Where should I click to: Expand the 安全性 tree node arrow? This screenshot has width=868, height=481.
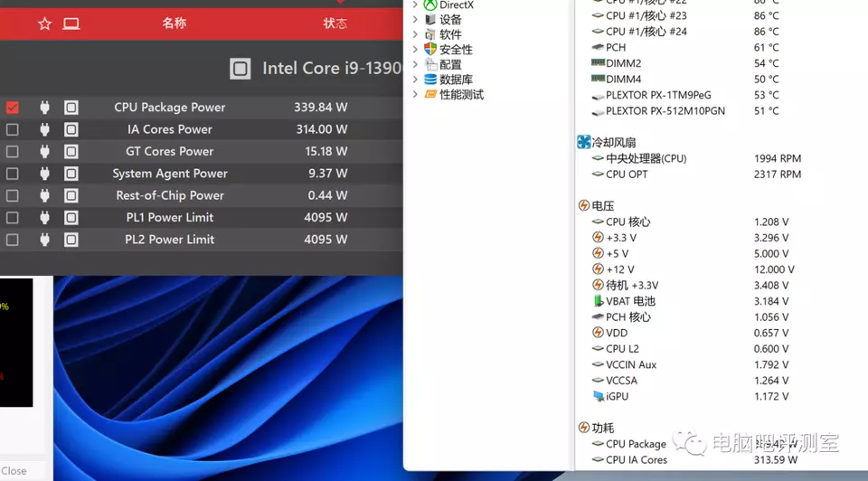tap(415, 49)
